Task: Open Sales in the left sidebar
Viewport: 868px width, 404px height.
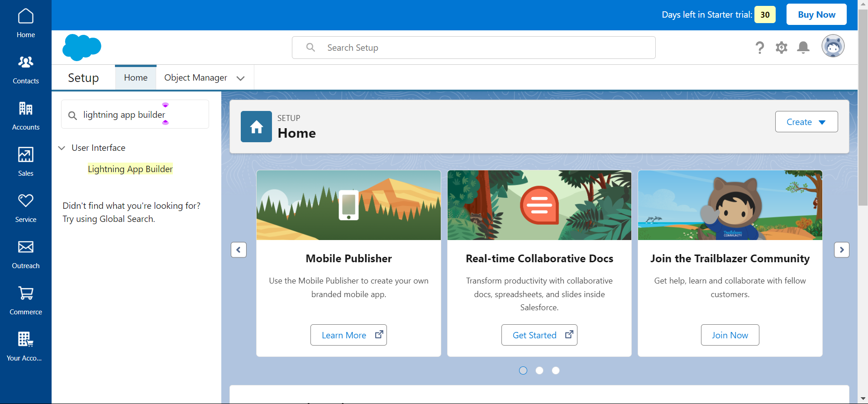Action: (26, 162)
